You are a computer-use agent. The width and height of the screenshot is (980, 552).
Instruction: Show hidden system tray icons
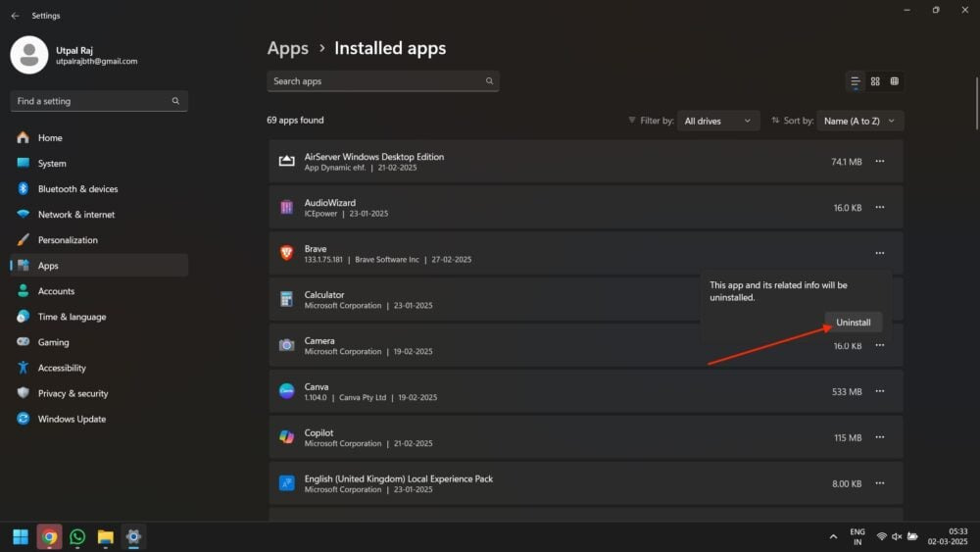coord(833,537)
